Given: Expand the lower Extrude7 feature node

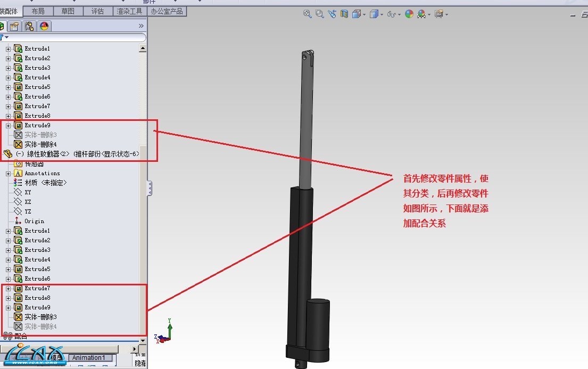Looking at the screenshot, I should pyautogui.click(x=9, y=289).
